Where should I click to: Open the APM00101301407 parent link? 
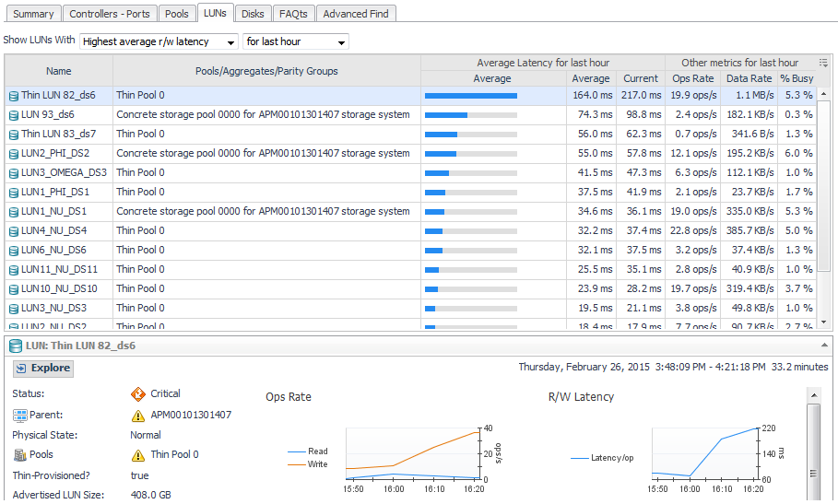click(191, 416)
